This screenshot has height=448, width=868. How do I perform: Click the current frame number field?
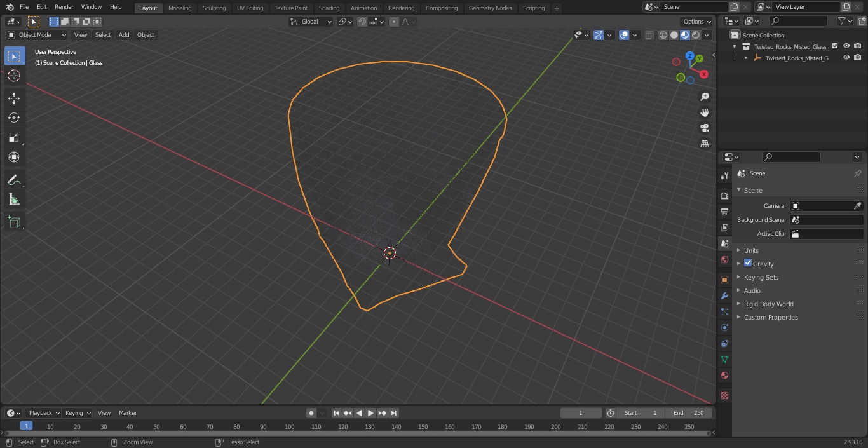pos(581,413)
